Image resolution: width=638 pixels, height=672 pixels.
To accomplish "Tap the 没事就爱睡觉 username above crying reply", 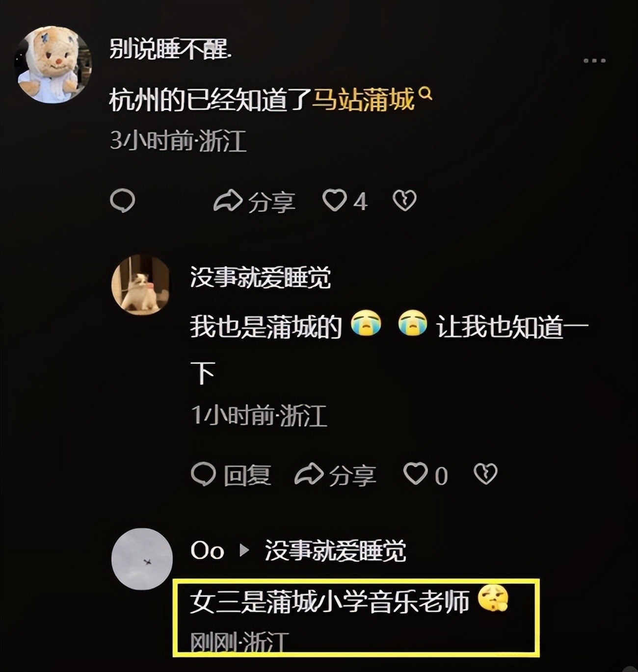I will click(x=260, y=278).
